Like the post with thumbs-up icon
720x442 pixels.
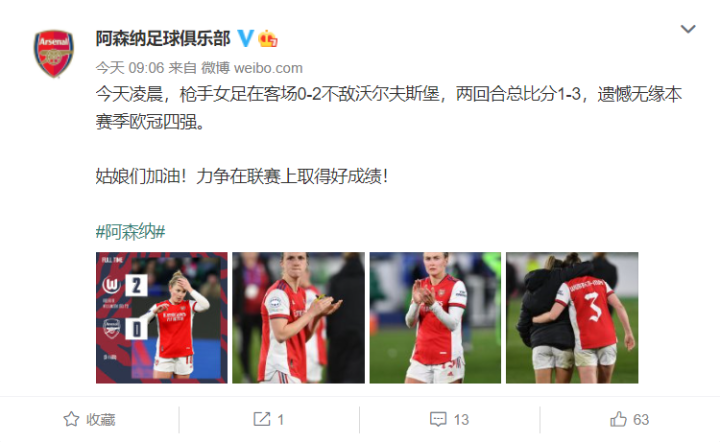point(618,419)
